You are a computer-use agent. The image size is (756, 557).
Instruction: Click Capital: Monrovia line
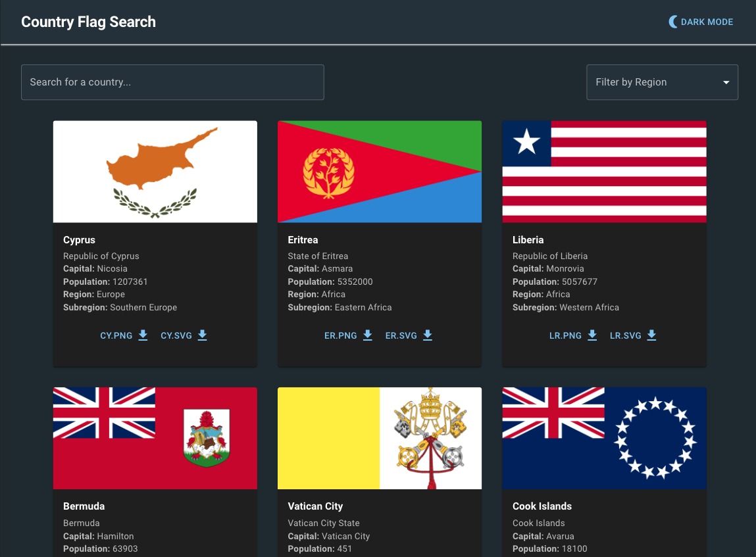pyautogui.click(x=548, y=269)
